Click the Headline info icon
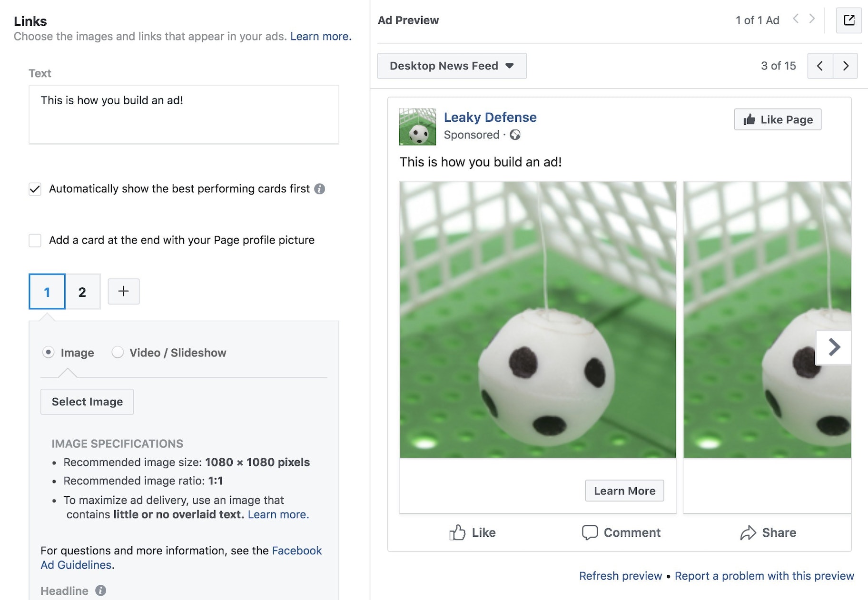868x600 pixels. (x=100, y=590)
